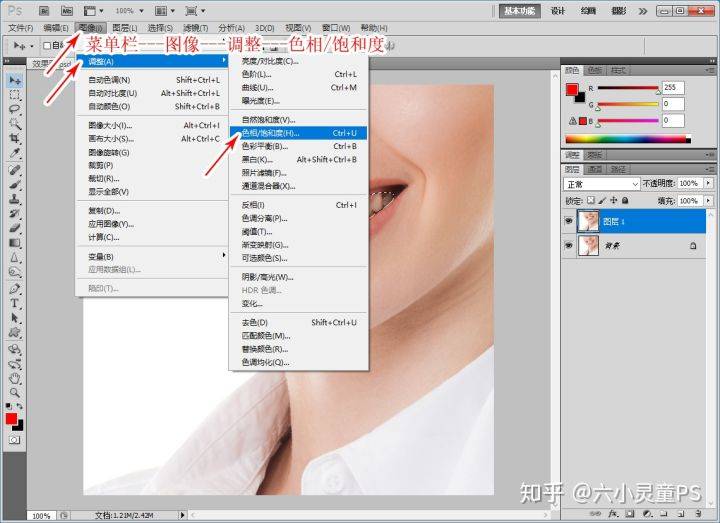Switch to the 设计 workspace
The image size is (720, 523).
pos(558,11)
